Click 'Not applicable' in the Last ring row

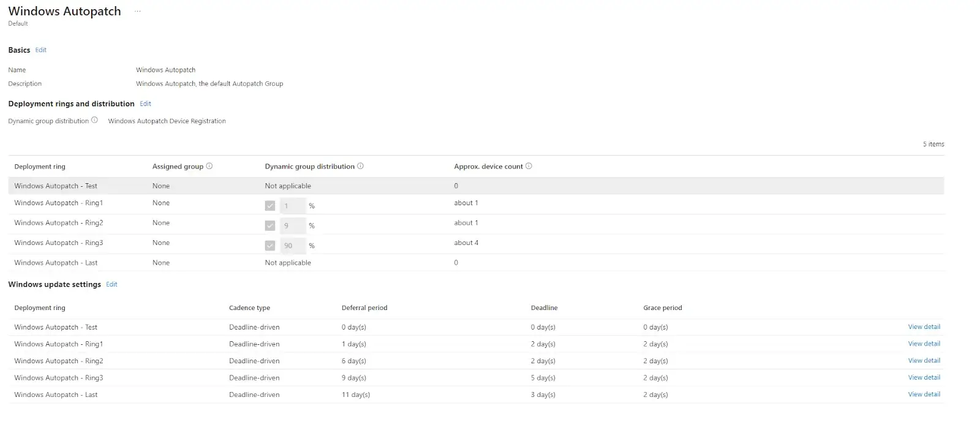click(x=288, y=263)
